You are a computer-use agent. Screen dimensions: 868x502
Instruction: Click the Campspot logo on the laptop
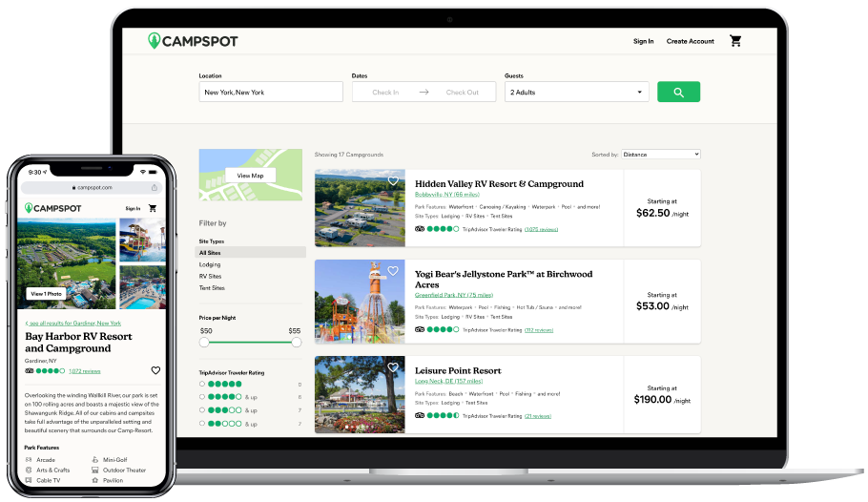(x=193, y=41)
